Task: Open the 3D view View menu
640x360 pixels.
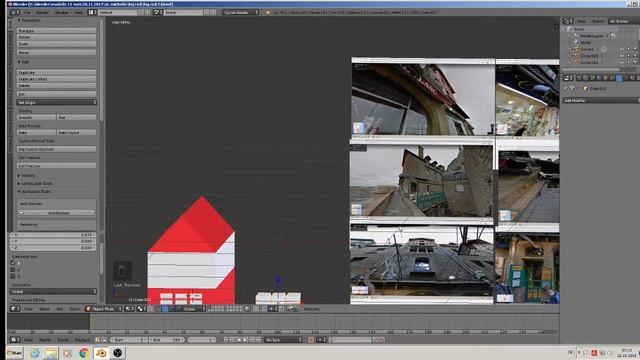Action: pyautogui.click(x=28, y=309)
